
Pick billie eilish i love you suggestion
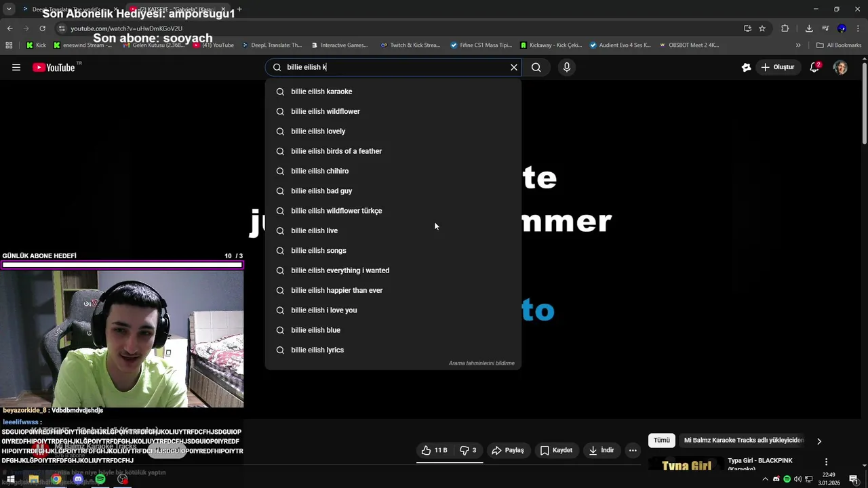[x=393, y=310]
